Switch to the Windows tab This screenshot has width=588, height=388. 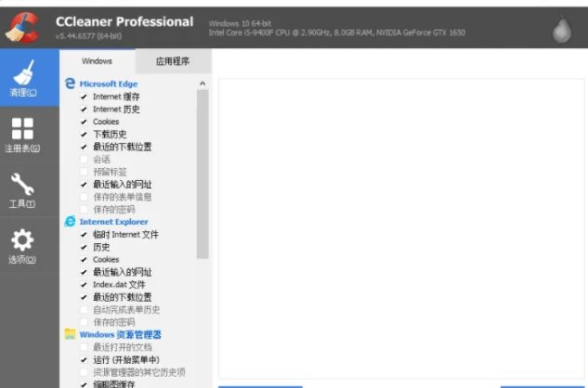97,61
